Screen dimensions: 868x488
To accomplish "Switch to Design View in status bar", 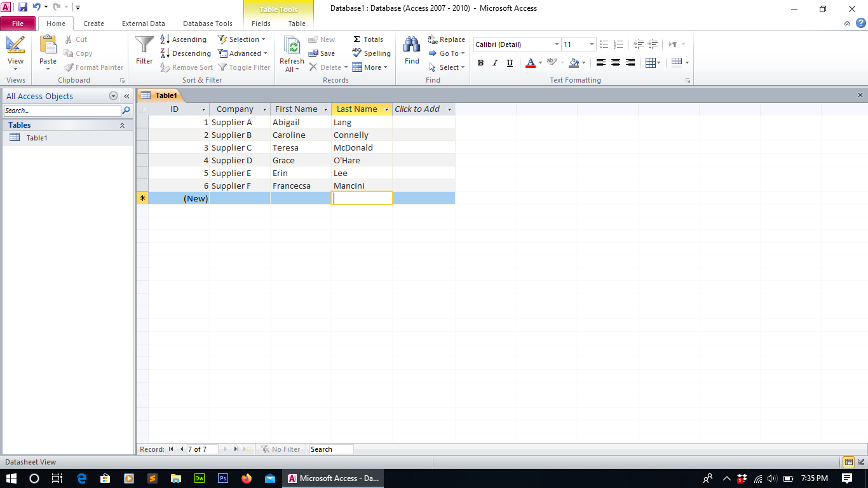I will [861, 462].
